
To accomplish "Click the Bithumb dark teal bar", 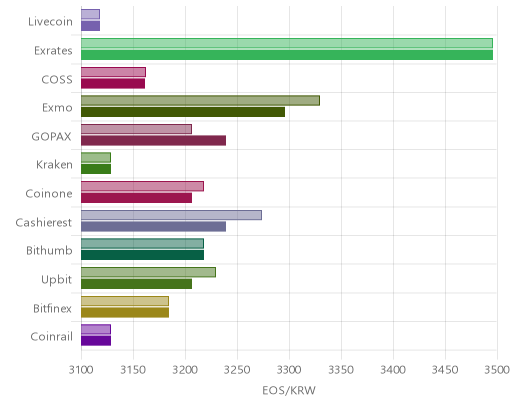I will pos(143,255).
